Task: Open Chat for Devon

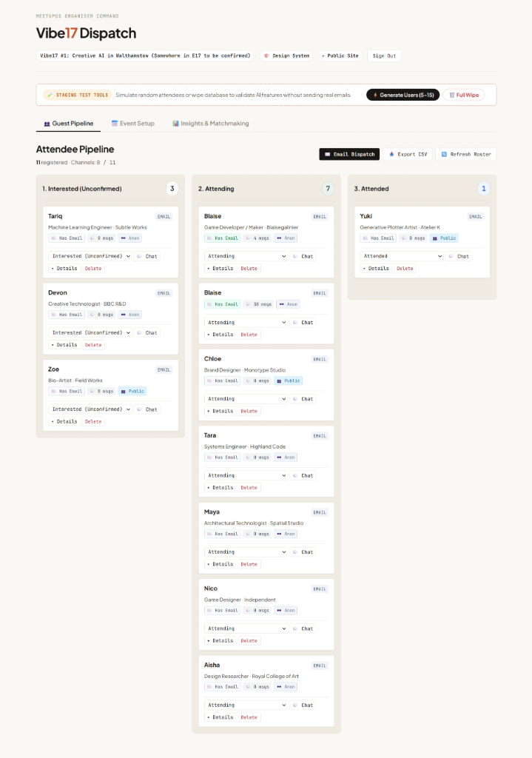Action: tap(147, 332)
